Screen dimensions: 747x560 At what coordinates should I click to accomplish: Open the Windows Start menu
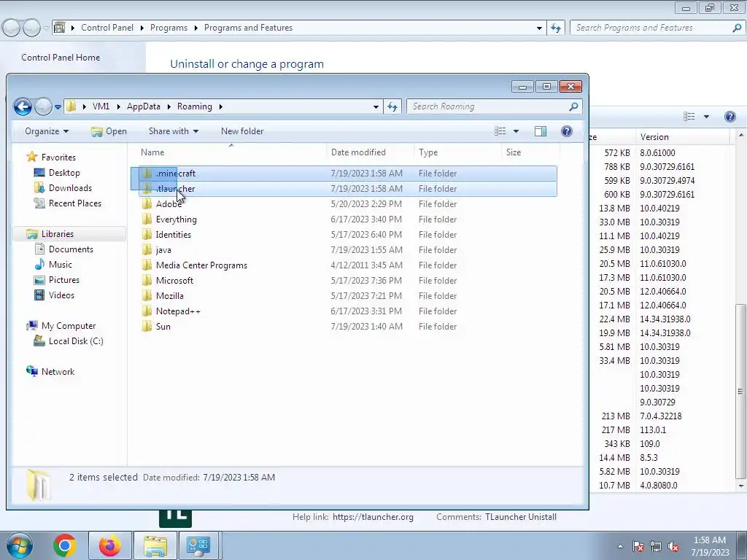pos(19,545)
